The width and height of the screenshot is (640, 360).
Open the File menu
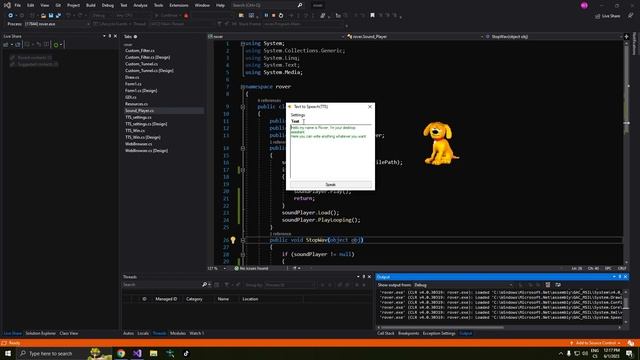click(x=18, y=5)
